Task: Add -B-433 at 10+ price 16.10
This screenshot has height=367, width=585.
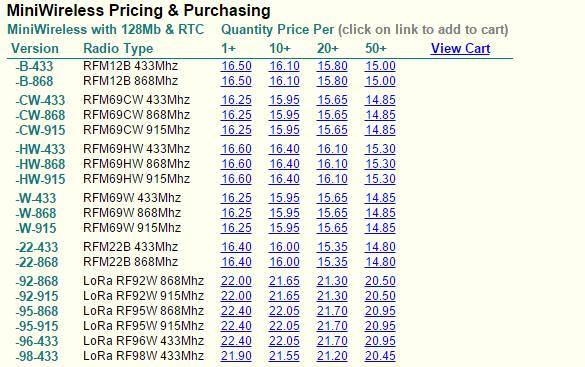Action: pyautogui.click(x=284, y=66)
